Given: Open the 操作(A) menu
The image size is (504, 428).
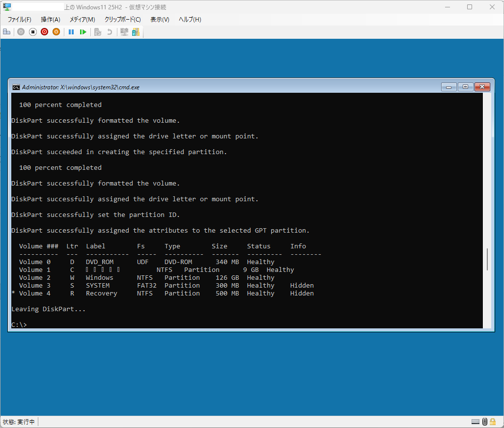Looking at the screenshot, I should point(51,20).
